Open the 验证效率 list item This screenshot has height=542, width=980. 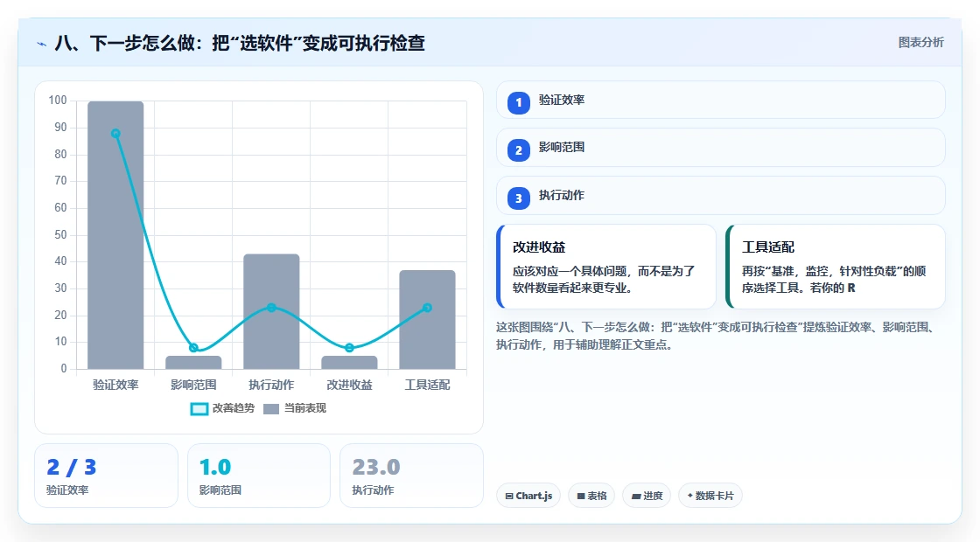(721, 100)
